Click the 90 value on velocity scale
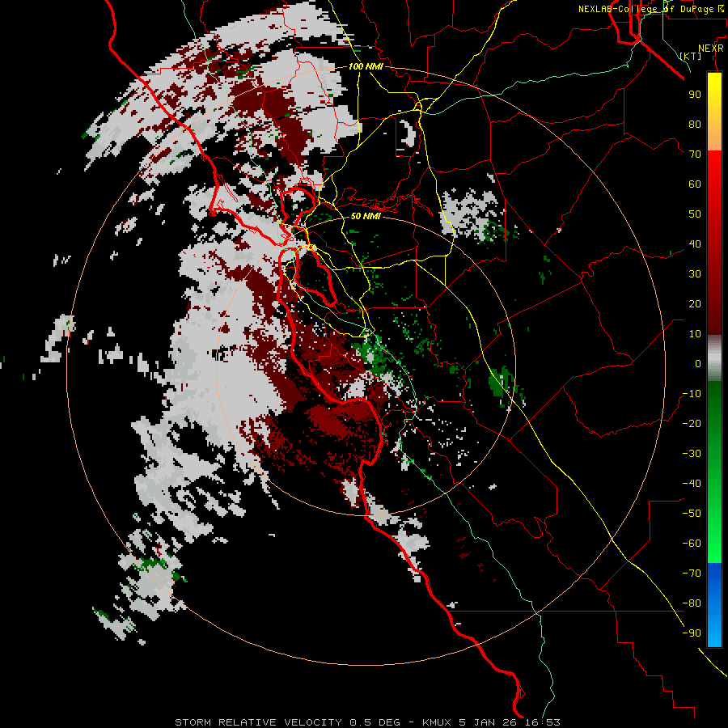This screenshot has width=728, height=728. tap(695, 95)
